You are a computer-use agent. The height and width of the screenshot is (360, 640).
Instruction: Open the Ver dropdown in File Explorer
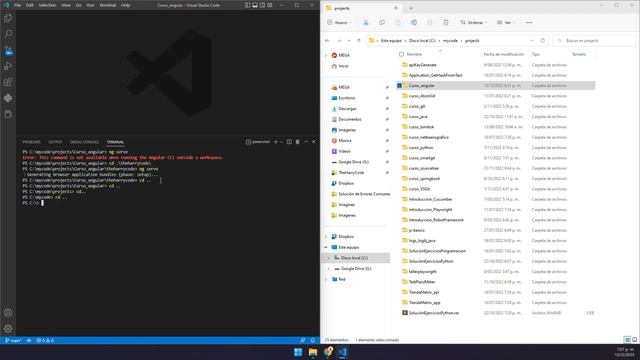(506, 22)
